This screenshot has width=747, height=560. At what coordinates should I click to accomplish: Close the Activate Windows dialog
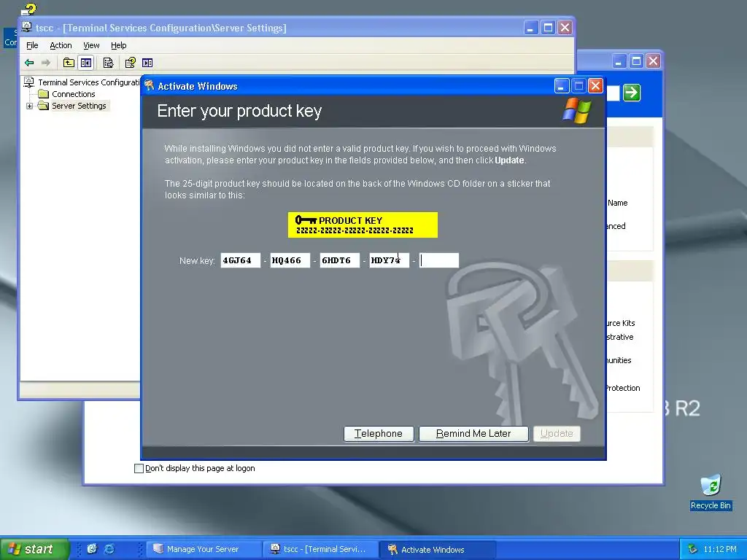click(x=595, y=86)
